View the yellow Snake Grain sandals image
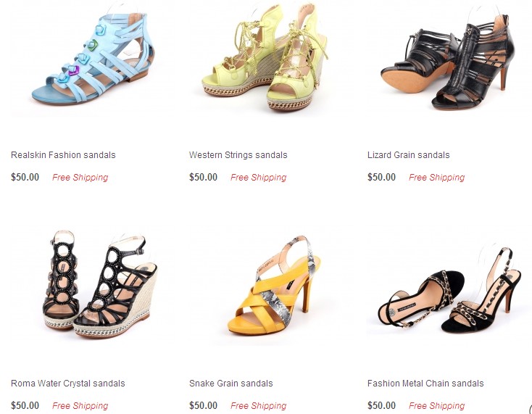Viewport: 532px width, 414px height. (x=271, y=285)
